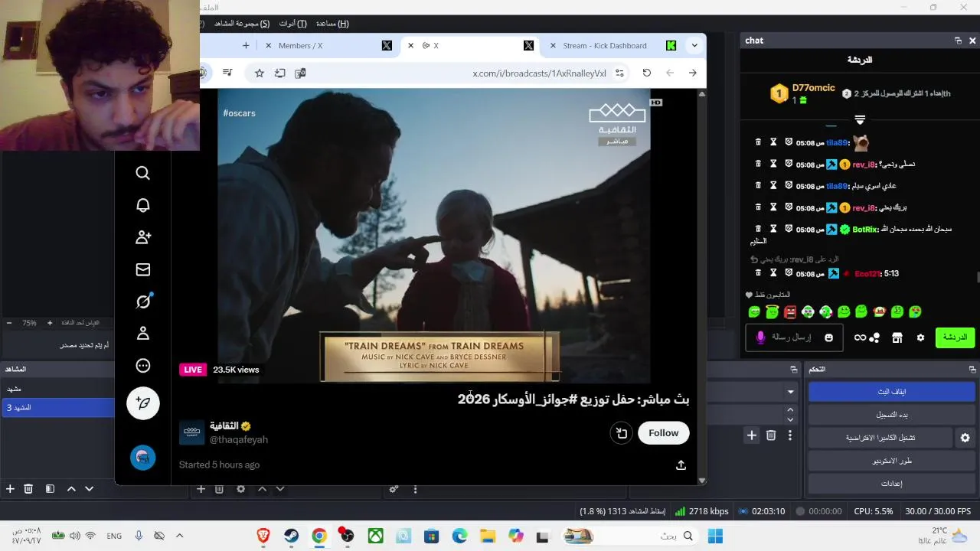The image size is (980, 551).
Task: Open virtual camera settings gear
Action: click(965, 438)
